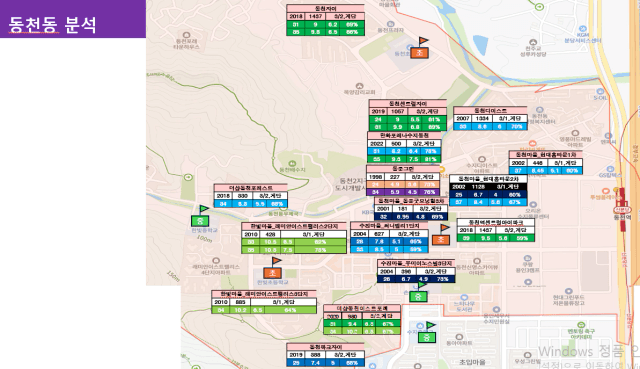
Task: Click the green 중 flag near 동아아파트
Action: (x=427, y=337)
